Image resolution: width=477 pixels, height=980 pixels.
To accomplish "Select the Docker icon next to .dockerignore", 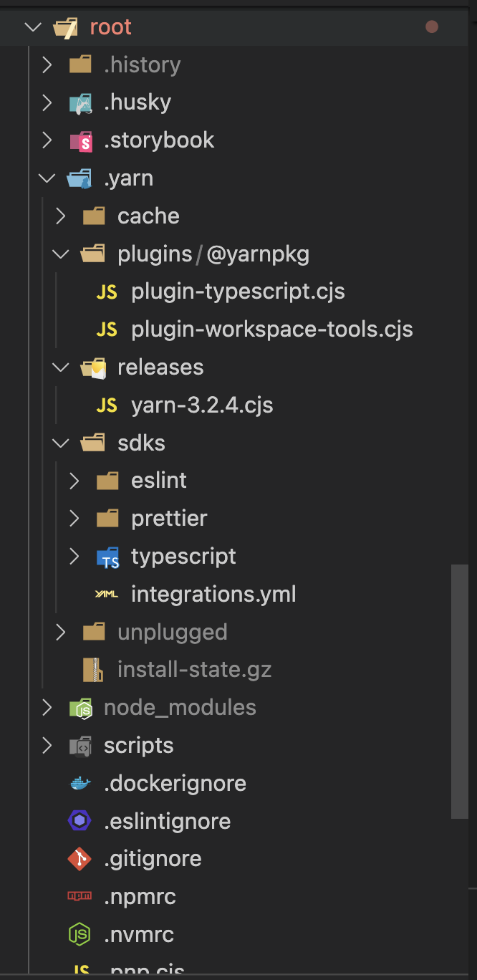I will click(80, 783).
